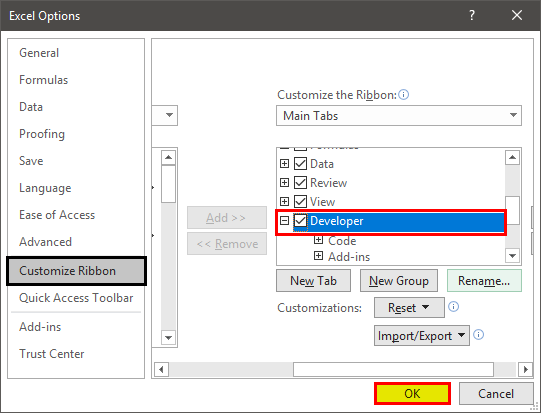Uncheck the Review tab checkbox
Image resolution: width=541 pixels, height=413 pixels.
300,183
